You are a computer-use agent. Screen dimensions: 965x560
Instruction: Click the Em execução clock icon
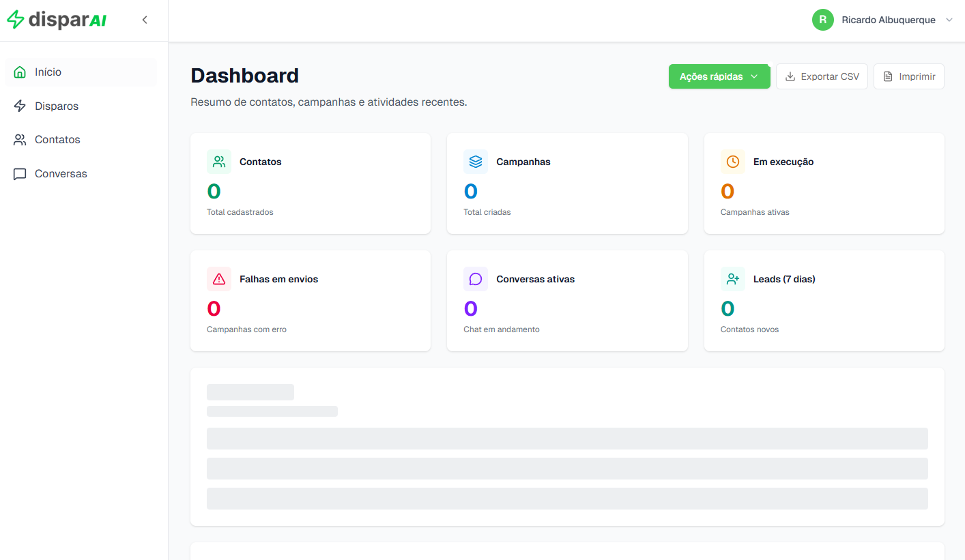(732, 162)
